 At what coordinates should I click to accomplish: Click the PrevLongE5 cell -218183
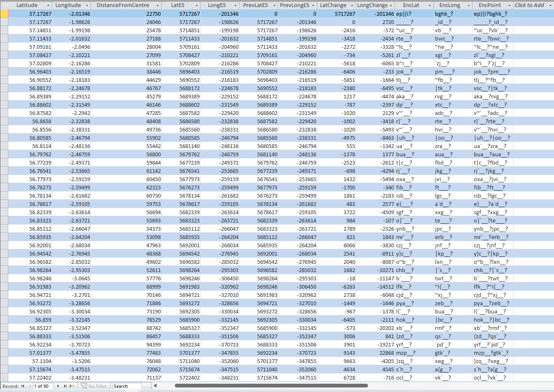(298, 88)
